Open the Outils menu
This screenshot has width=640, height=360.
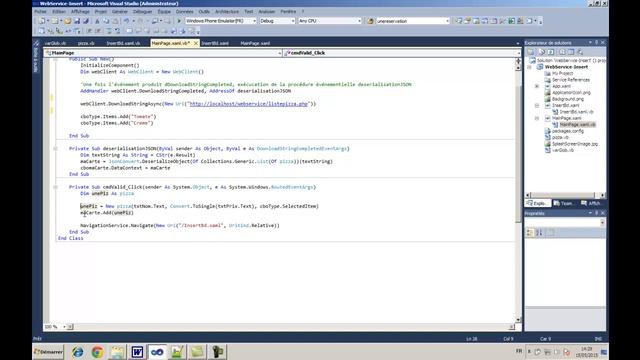click(204, 12)
